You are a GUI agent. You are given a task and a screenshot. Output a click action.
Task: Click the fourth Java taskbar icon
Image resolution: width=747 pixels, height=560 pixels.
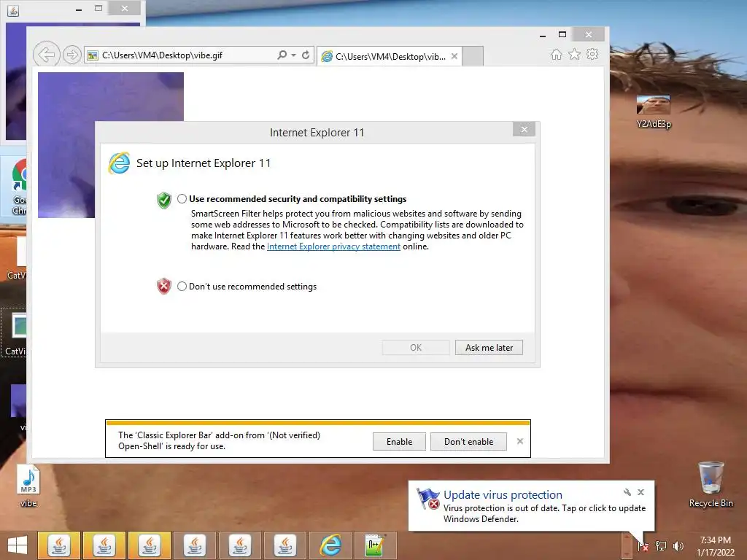pos(194,545)
